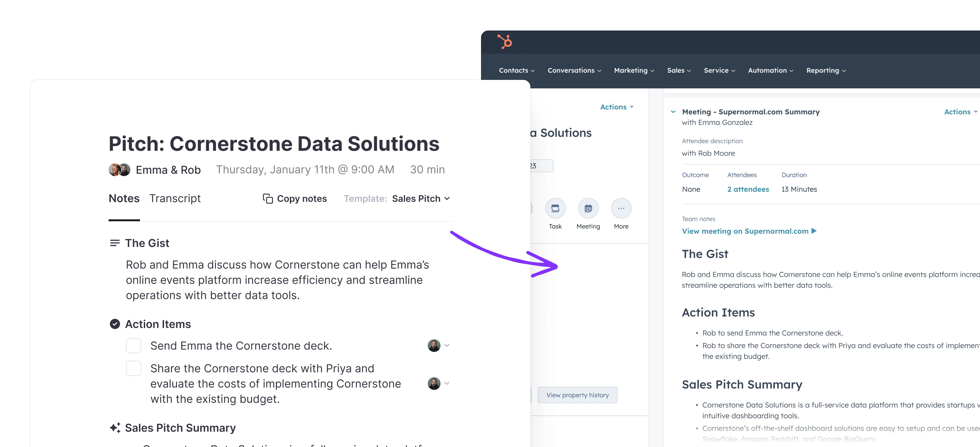Switch to the Transcript tab
This screenshot has height=447, width=980.
[175, 199]
